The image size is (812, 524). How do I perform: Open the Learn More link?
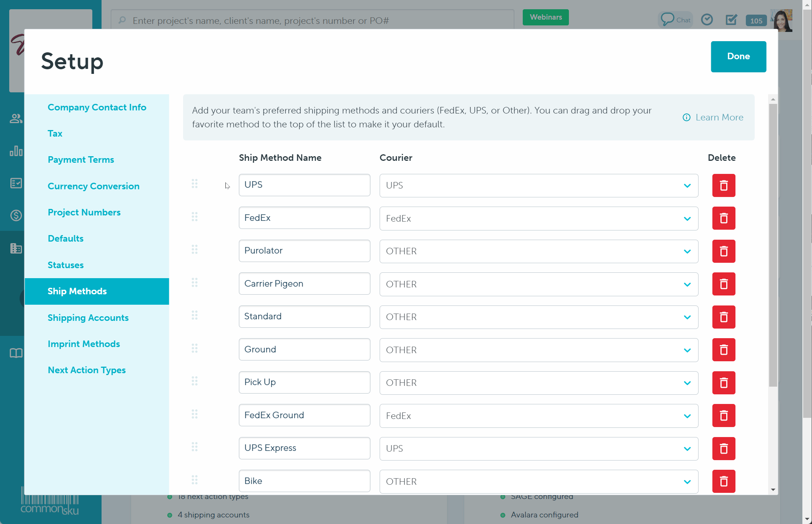click(719, 117)
